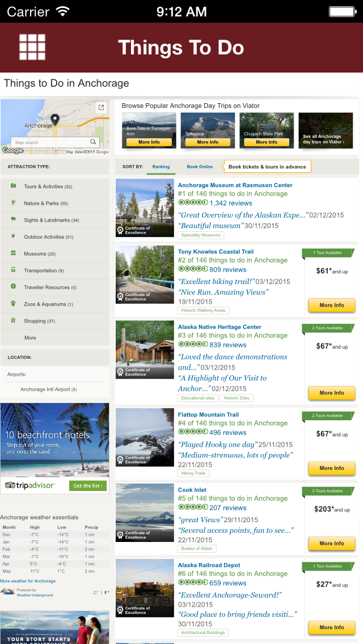
Task: Select the Outdoor Activities sun icon
Action: point(13,236)
